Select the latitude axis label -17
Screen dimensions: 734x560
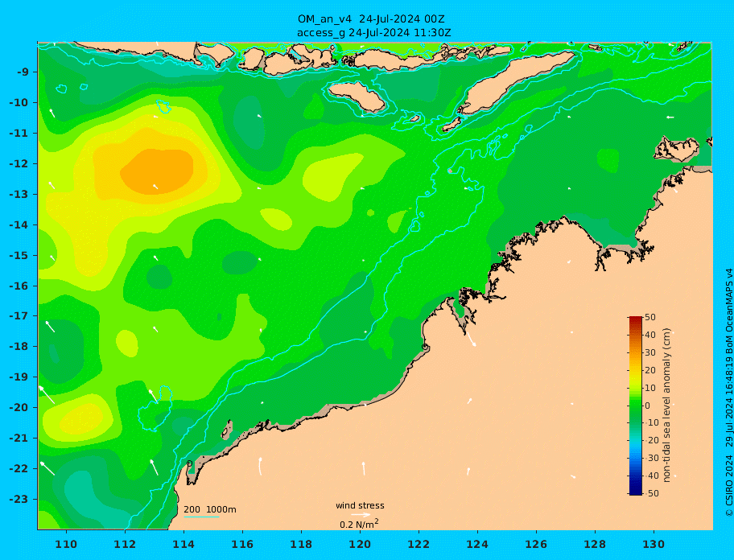pos(19,315)
